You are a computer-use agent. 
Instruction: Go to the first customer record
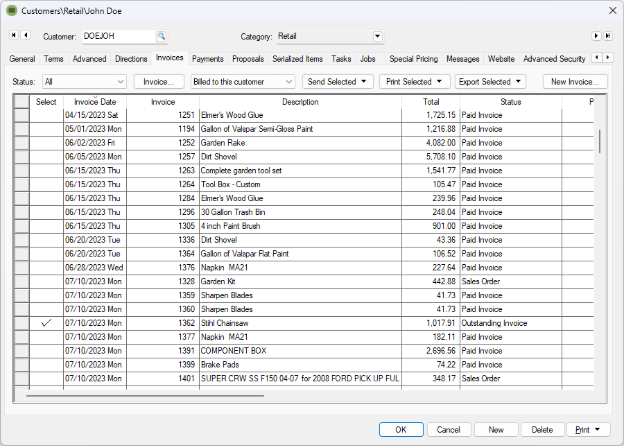pos(14,35)
